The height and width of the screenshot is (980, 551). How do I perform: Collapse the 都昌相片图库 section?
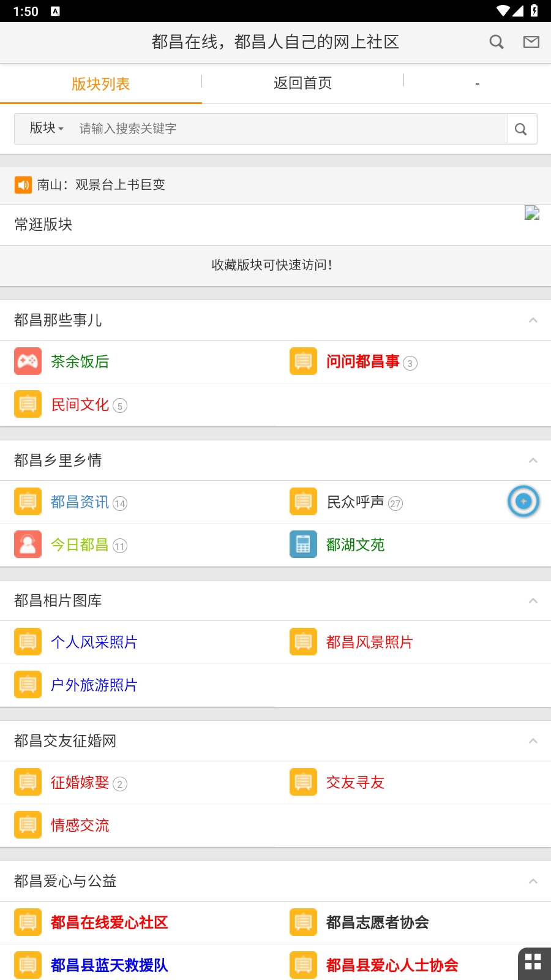[533, 601]
